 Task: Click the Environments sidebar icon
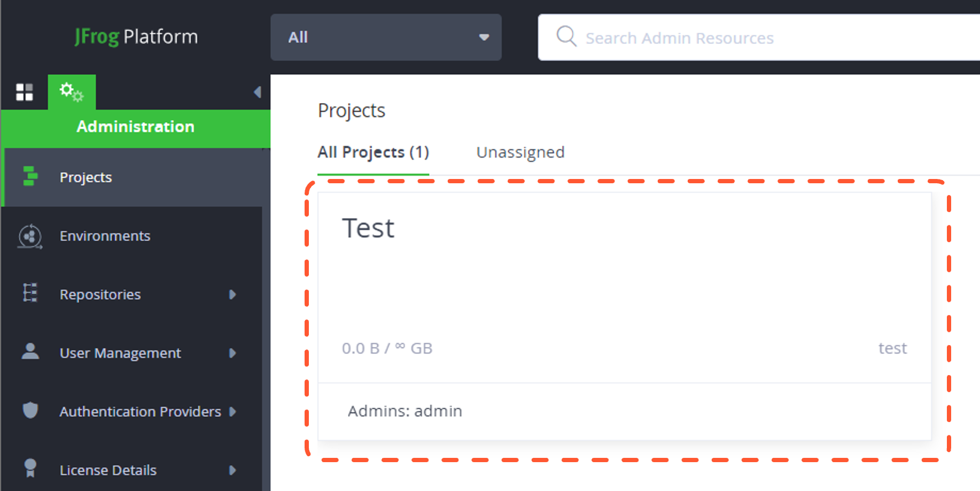point(30,236)
